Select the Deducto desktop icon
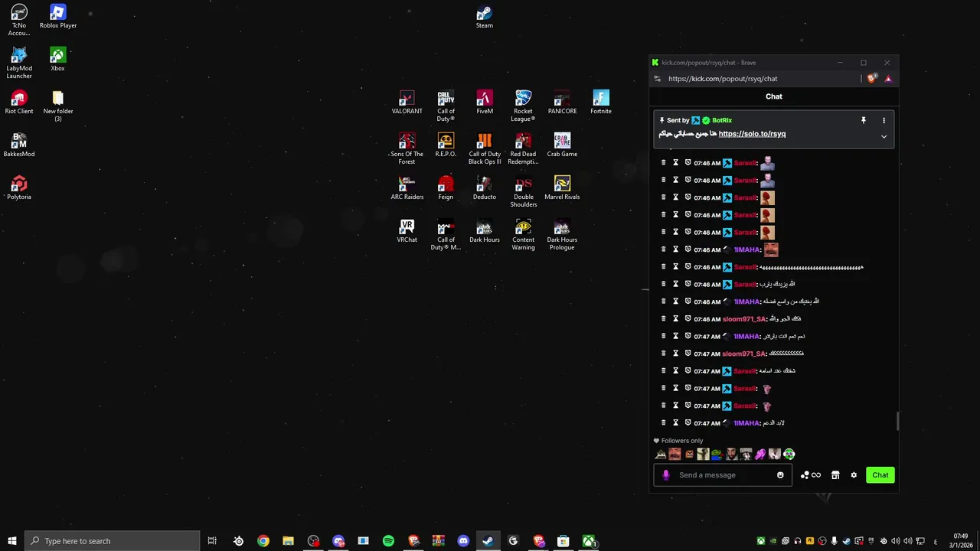This screenshot has width=980, height=551. click(x=485, y=188)
